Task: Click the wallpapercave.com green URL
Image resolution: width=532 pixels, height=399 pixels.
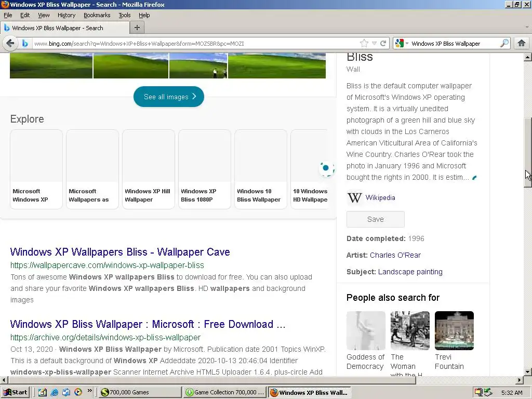Action: tap(107, 265)
